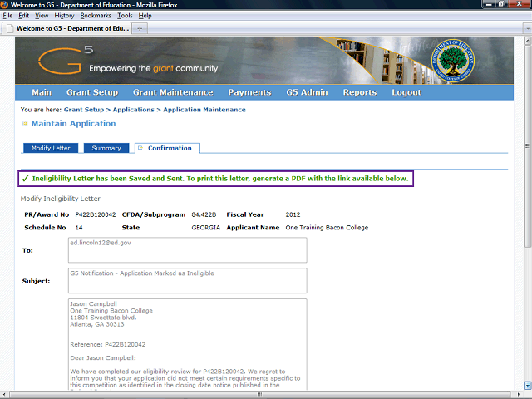This screenshot has width=532, height=399.
Task: Click Schedule No value 14
Action: 79,228
